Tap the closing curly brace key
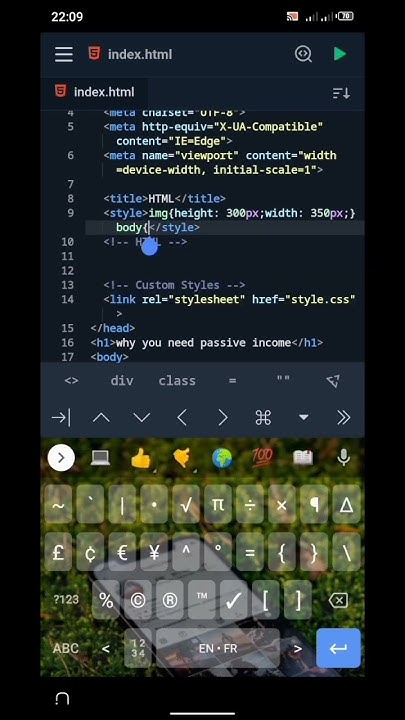The width and height of the screenshot is (405, 720). coord(314,551)
